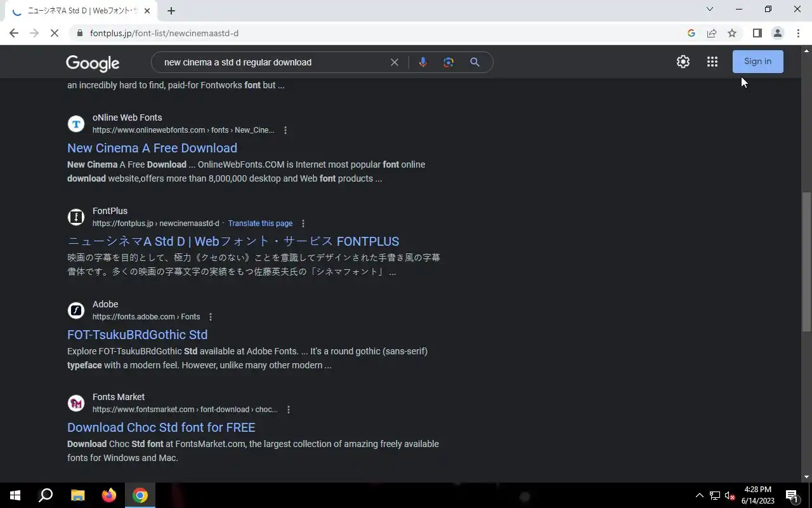This screenshot has height=508, width=812.
Task: Click the address bar URL field
Action: point(381,33)
